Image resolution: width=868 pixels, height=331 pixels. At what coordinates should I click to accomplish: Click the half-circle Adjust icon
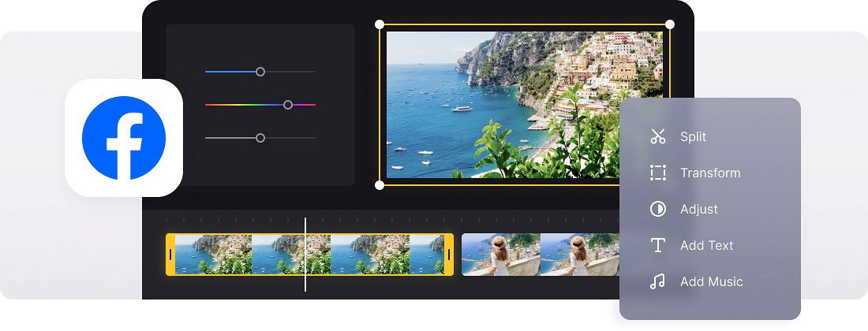point(657,209)
